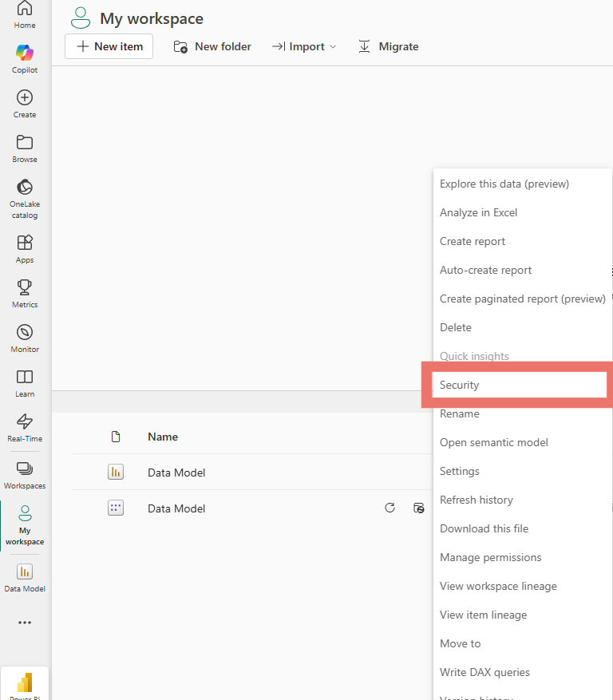Click the report icon beside first Data Model
The height and width of the screenshot is (700, 613).
pos(116,472)
